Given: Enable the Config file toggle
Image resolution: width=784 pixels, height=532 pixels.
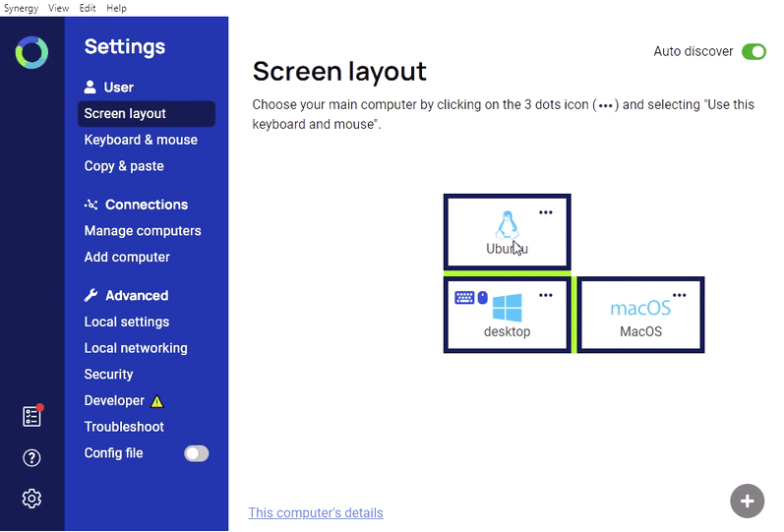Looking at the screenshot, I should [x=197, y=453].
